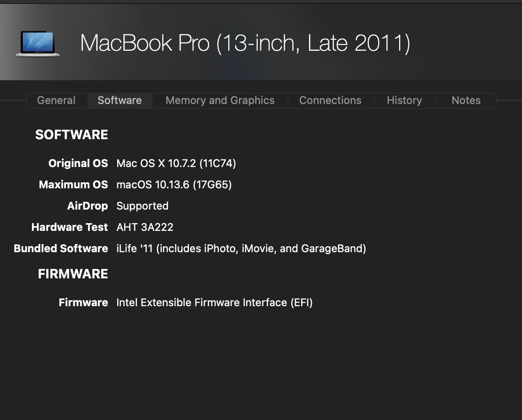
Task: Open the Memory and Graphics tab
Action: tap(220, 100)
